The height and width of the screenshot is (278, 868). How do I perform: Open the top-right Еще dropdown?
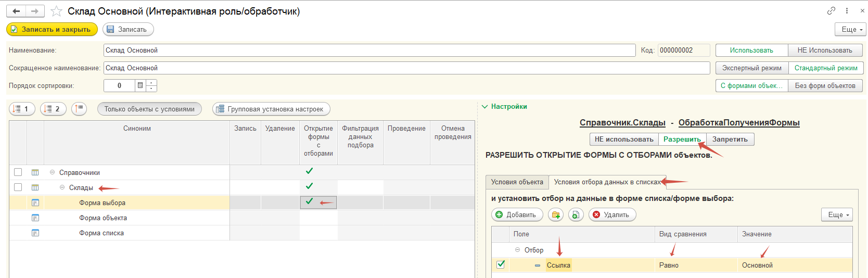coord(850,29)
